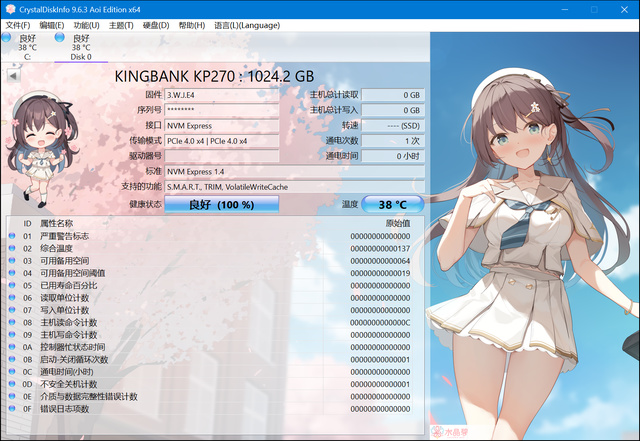Click the total host reads value field
The width and height of the screenshot is (640, 441).
tap(393, 95)
